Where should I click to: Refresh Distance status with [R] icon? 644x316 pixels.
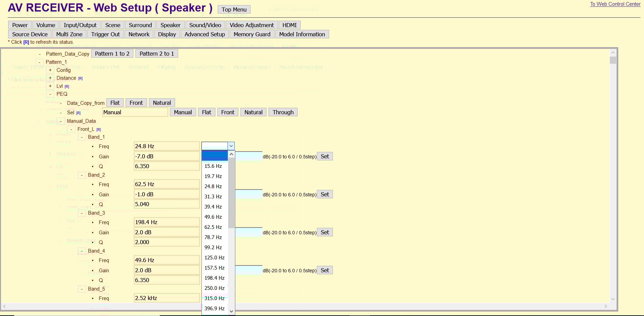(80, 78)
